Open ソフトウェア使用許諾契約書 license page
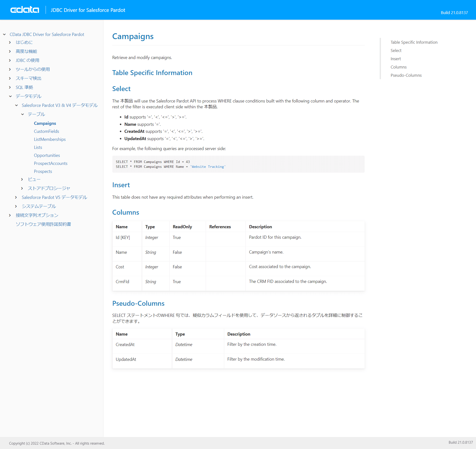Screen dimensions: 476x449 pos(43,224)
